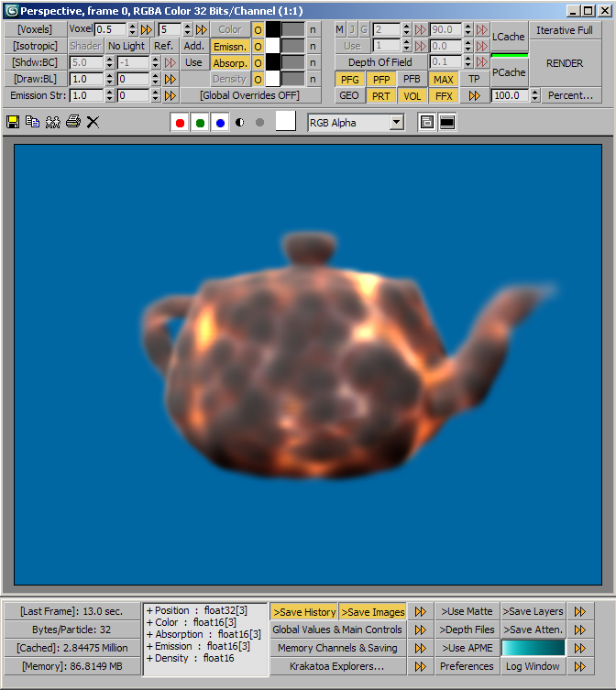Toggle the PFP particle source button
Screen dimensions: 616x690
tap(380, 79)
